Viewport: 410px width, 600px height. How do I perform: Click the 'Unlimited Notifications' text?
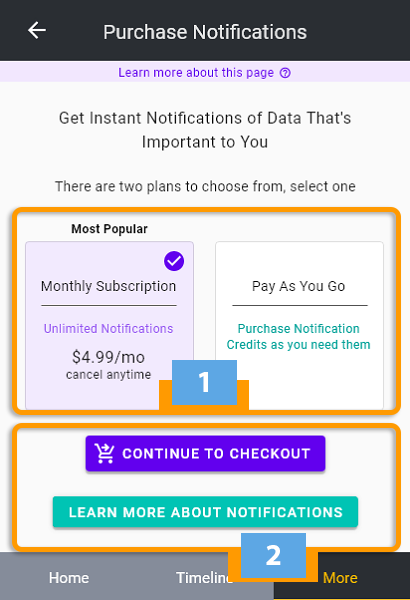(x=108, y=329)
